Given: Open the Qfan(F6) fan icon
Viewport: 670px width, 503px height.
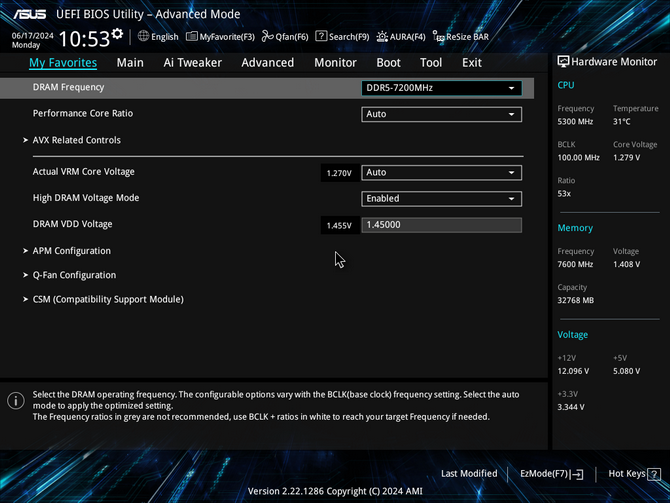Looking at the screenshot, I should (x=267, y=36).
